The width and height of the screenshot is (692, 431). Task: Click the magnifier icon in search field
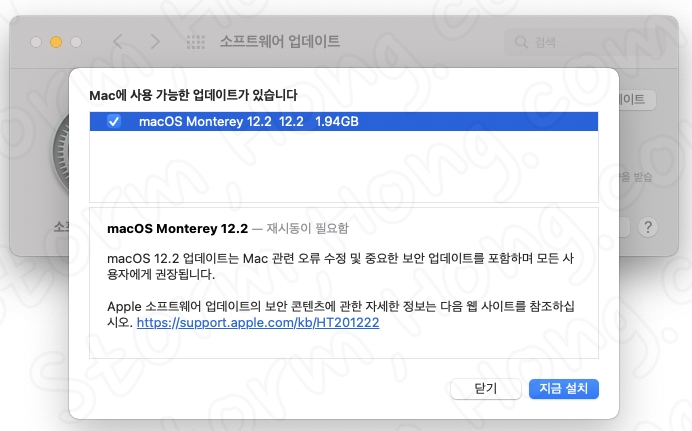(x=521, y=42)
